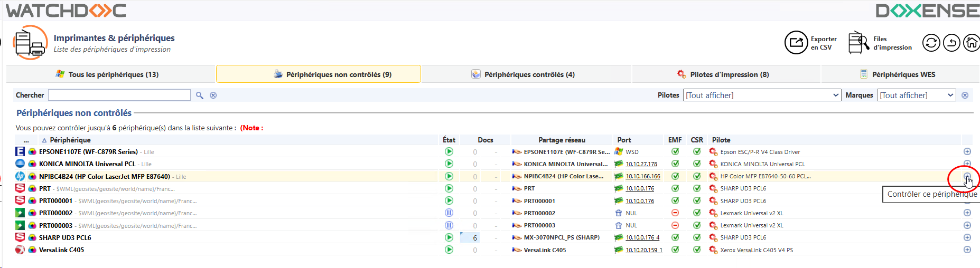Sort by the Périphérique column header
This screenshot has height=268, width=980.
coord(70,140)
